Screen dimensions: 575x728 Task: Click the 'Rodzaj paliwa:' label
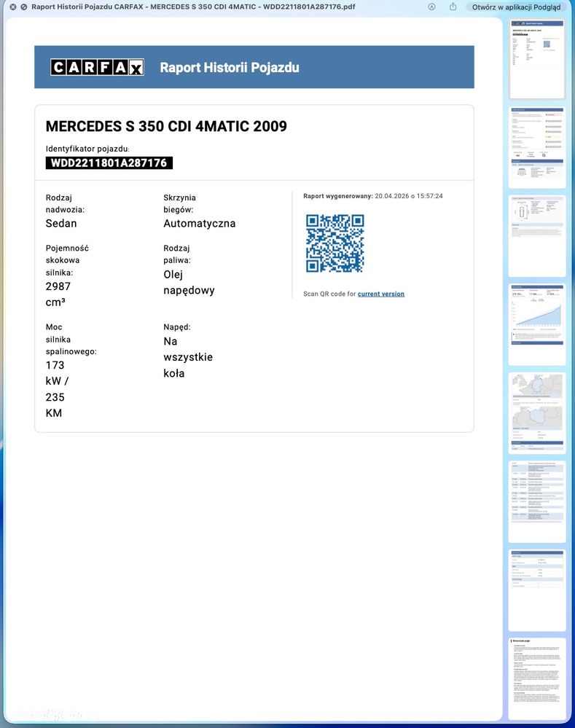point(177,254)
